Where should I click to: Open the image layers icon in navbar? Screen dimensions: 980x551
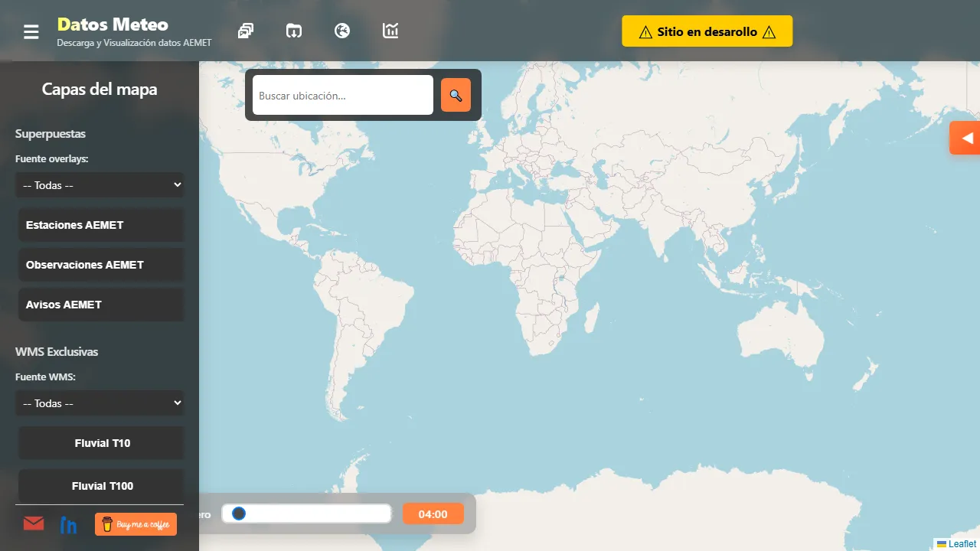245,31
